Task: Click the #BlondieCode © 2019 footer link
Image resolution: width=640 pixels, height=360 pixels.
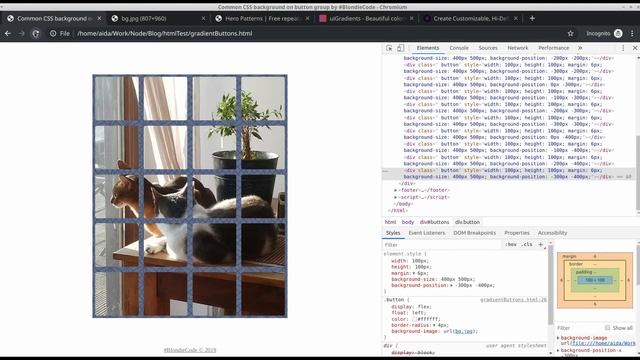Action: (190, 350)
